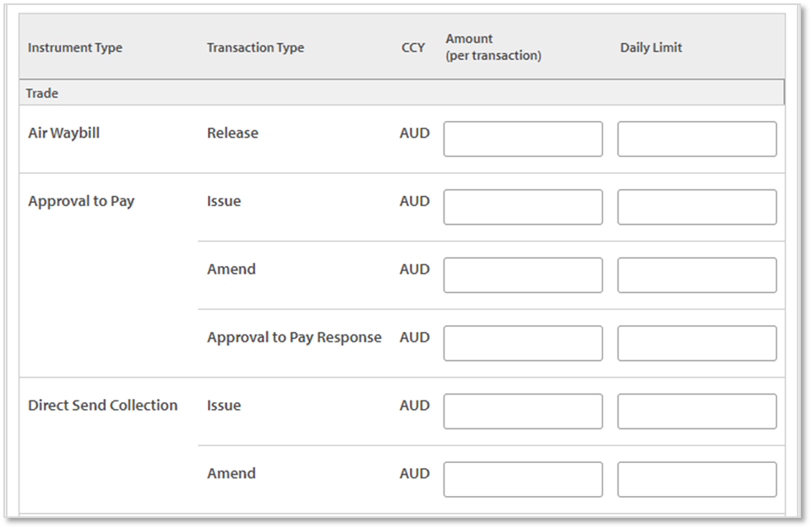Click the Direct Send Collection instrument label
Screen dimensions: 812x529
102,406
